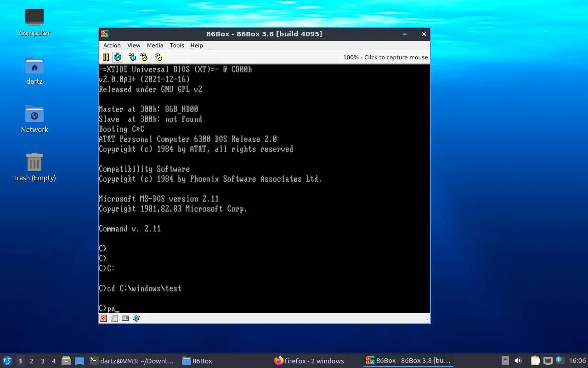Screen dimensions: 588x368
Task: Open the Action menu
Action: click(x=112, y=46)
